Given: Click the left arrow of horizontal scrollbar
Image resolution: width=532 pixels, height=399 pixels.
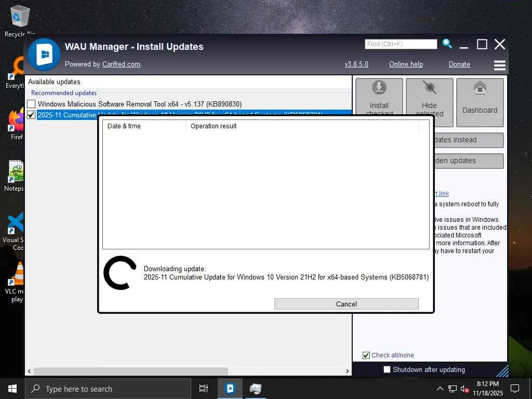Looking at the screenshot, I should point(30,371).
